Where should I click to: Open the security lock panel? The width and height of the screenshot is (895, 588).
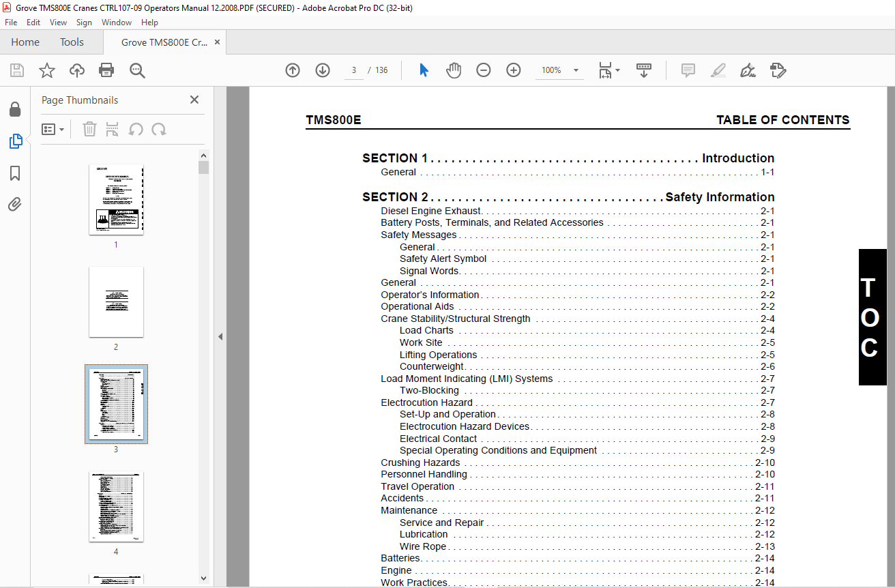pyautogui.click(x=15, y=109)
